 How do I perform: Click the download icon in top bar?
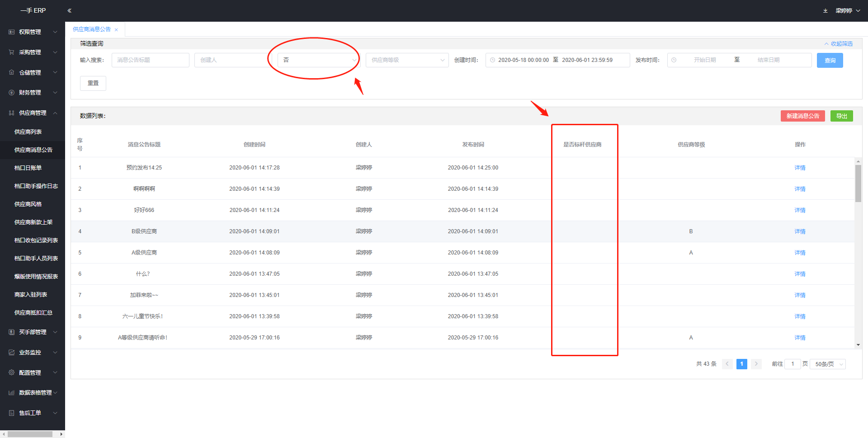(x=826, y=10)
